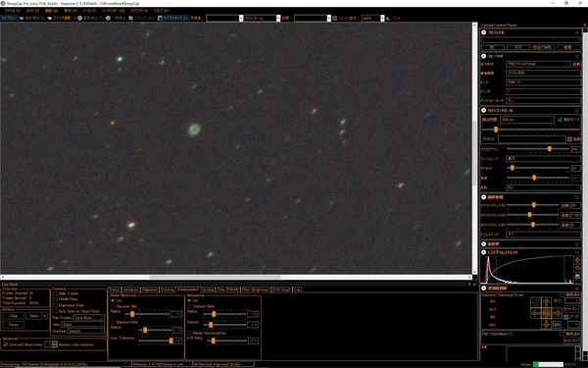Move telescope right with arrow
The image size is (588, 368).
(x=557, y=313)
